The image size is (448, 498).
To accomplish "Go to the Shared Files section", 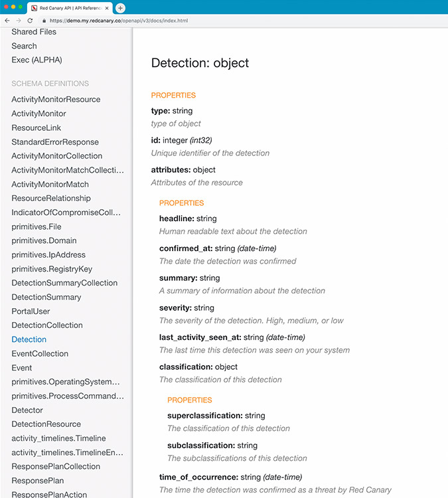I will point(34,32).
